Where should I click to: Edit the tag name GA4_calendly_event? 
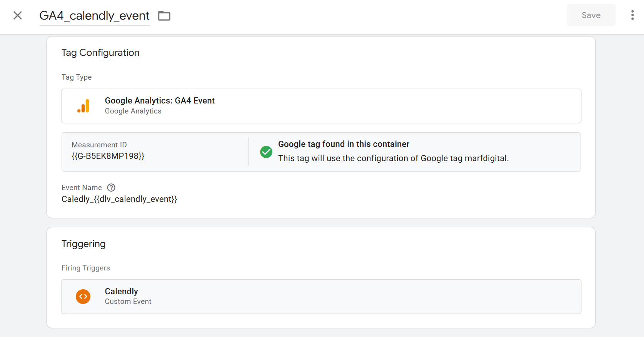click(94, 16)
